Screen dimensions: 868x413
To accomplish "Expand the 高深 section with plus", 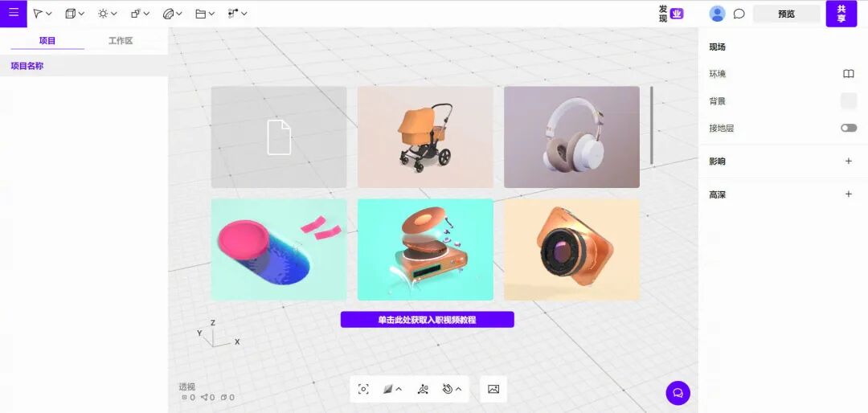I will 849,194.
